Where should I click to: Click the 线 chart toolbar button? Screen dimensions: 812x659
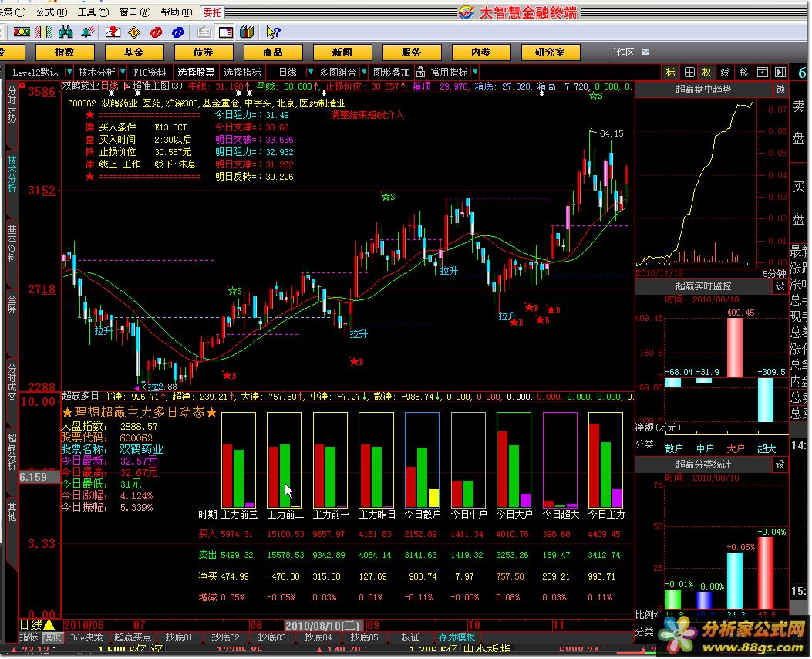[725, 72]
